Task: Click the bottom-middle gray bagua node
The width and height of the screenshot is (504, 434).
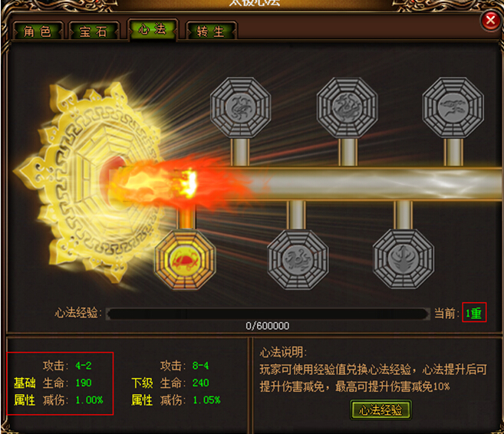Action: tap(298, 259)
